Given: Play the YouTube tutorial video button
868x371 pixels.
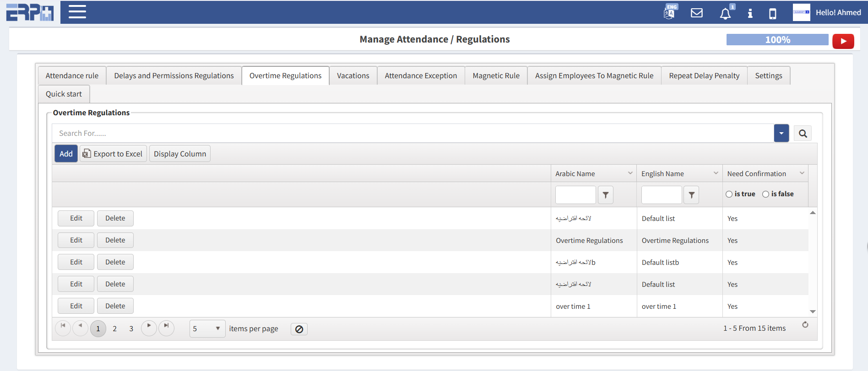Looking at the screenshot, I should (843, 41).
